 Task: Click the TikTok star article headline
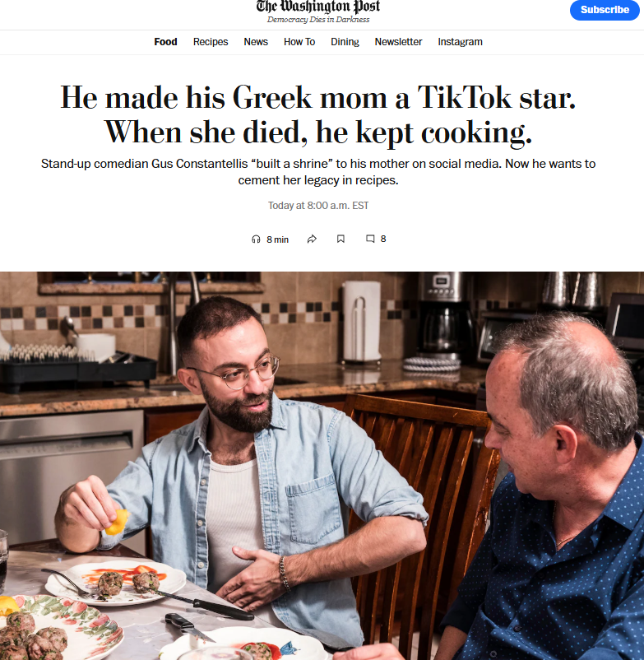(318, 115)
